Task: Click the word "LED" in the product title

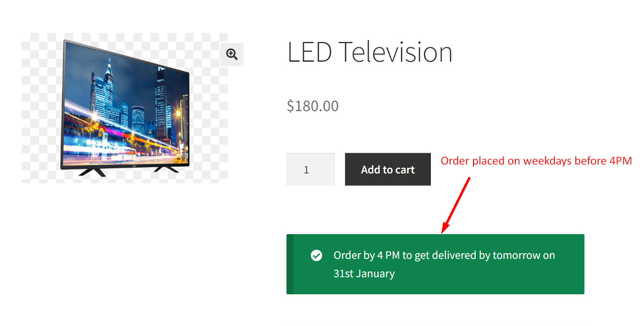Action: point(310,52)
